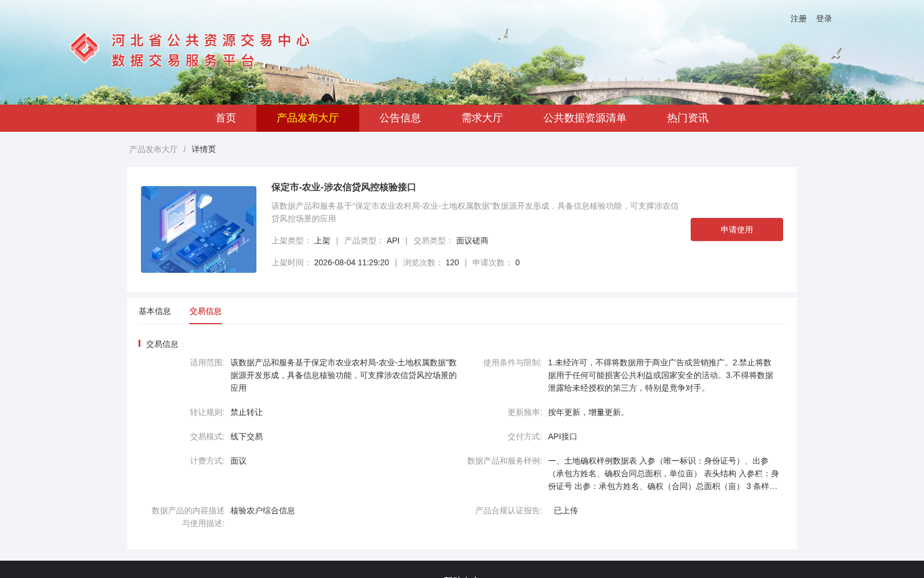Click 已上传 compliance report status
This screenshot has width=924, height=578.
[x=566, y=510]
